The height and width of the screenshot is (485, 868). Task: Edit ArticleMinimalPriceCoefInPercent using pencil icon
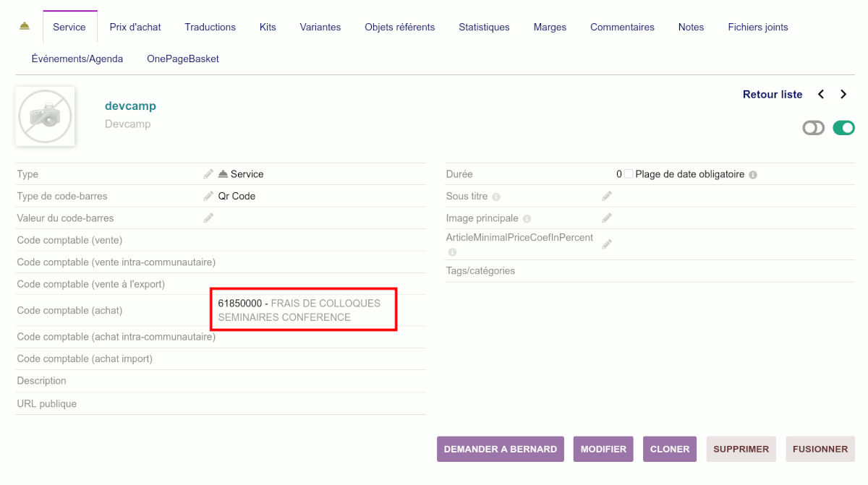tap(607, 244)
